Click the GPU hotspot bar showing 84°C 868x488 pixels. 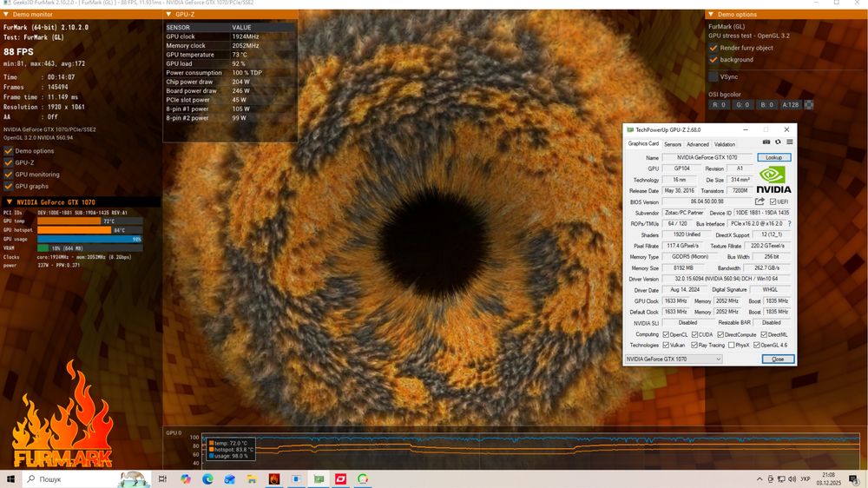click(x=89, y=230)
